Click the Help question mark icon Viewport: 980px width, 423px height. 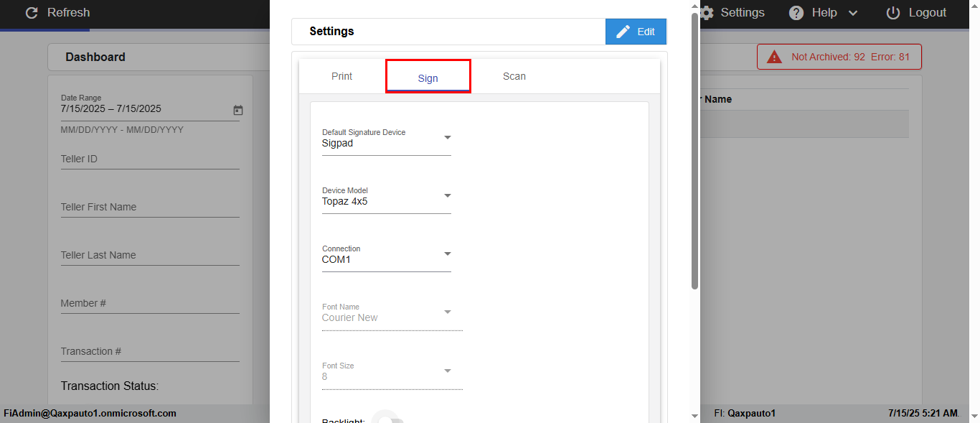(796, 13)
